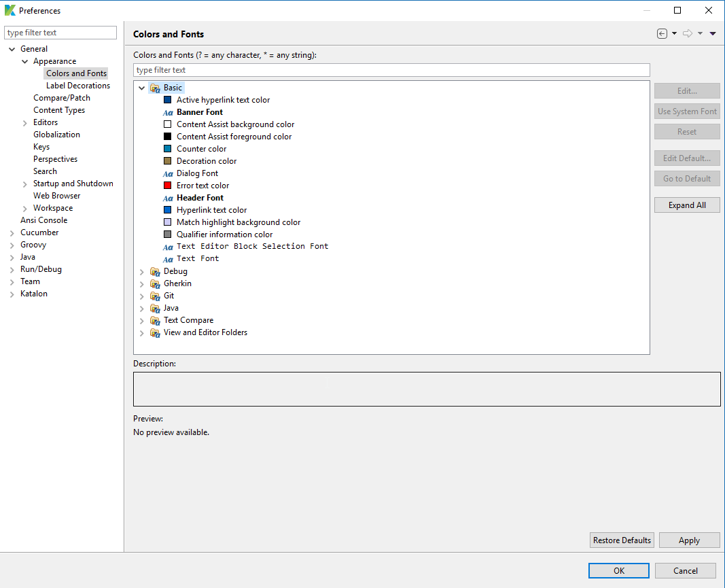
Task: Collapse the Basic category in tree
Action: pos(142,88)
